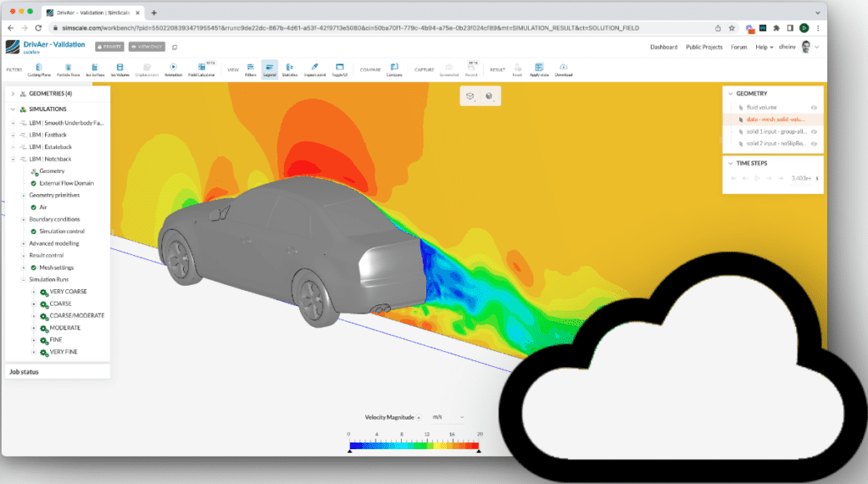The width and height of the screenshot is (868, 484).
Task: Select the Particle Trace filter
Action: [68, 70]
